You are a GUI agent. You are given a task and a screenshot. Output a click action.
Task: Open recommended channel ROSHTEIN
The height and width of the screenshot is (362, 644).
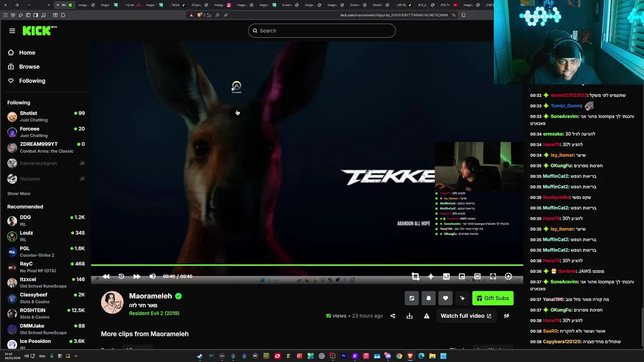(x=46, y=313)
